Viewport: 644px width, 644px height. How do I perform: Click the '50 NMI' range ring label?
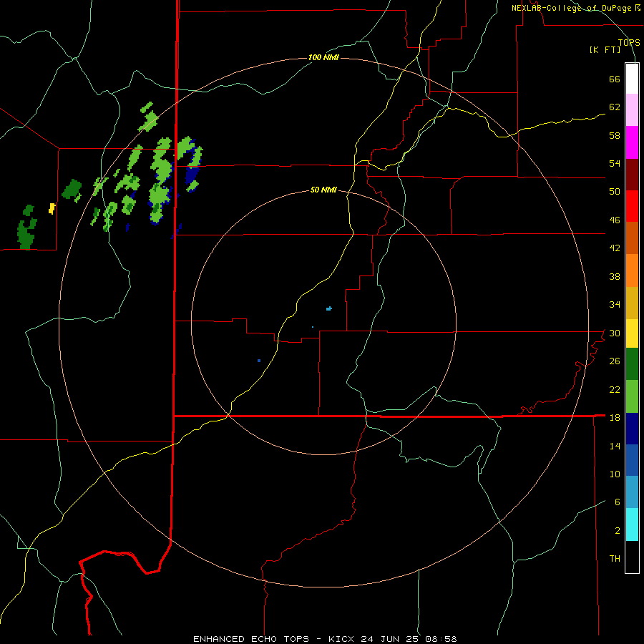323,190
